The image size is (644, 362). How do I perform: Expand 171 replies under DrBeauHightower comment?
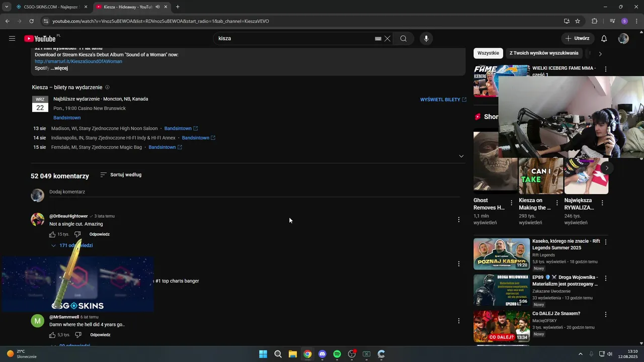click(x=72, y=245)
